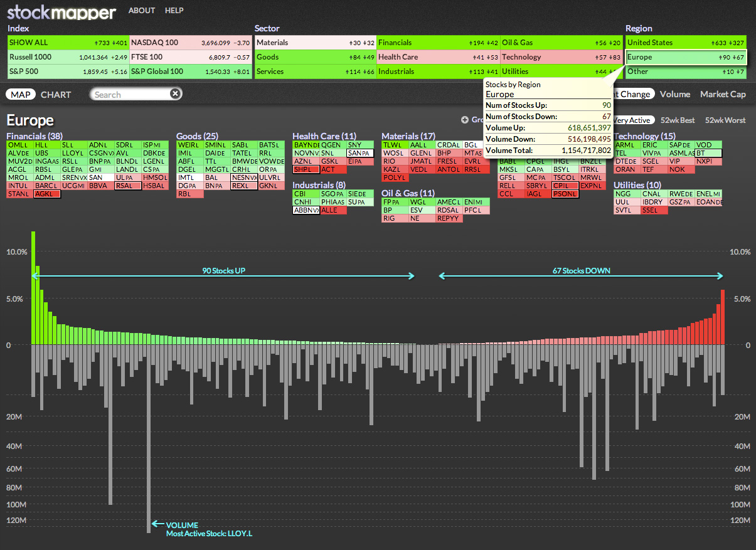
Task: Click the plus icon beside the Europe heading
Action: coord(465,120)
